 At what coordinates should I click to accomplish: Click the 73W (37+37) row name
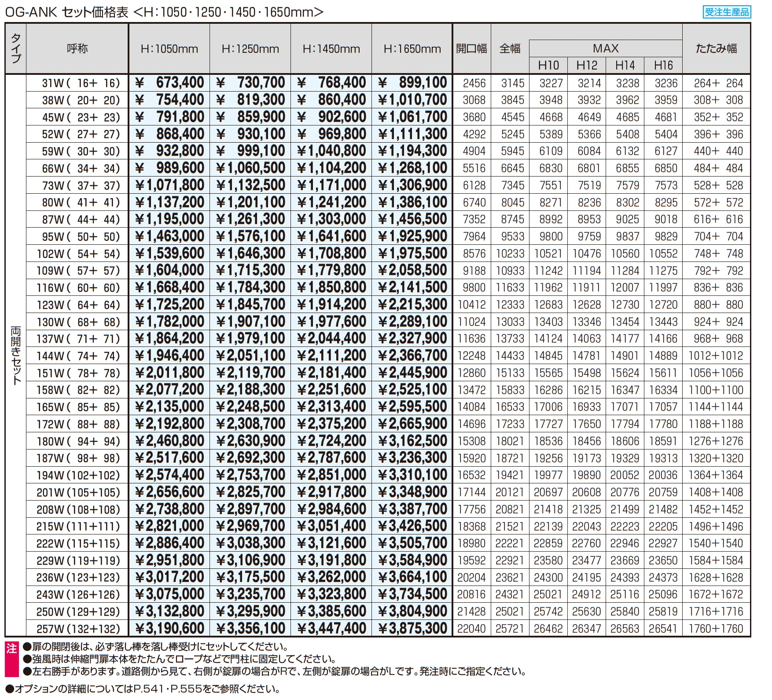click(81, 185)
